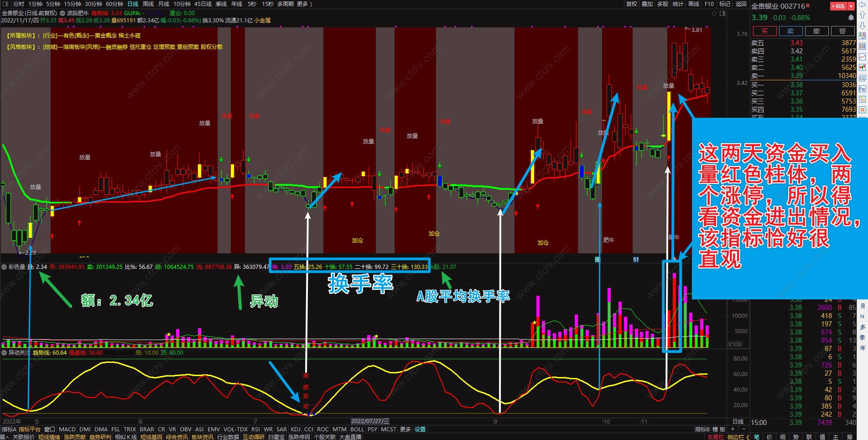Image resolution: width=868 pixels, height=440 pixels.
Task: Click the 卖一 3.39 order book row
Action: (804, 76)
